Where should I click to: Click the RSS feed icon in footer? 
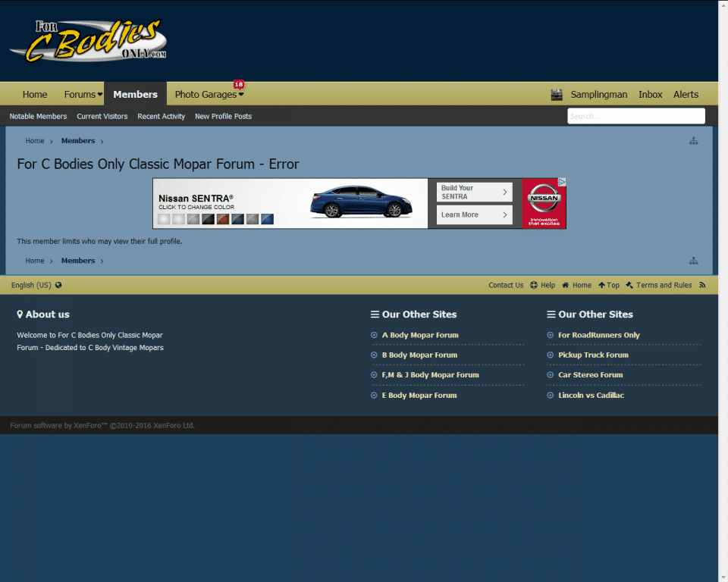(x=702, y=285)
